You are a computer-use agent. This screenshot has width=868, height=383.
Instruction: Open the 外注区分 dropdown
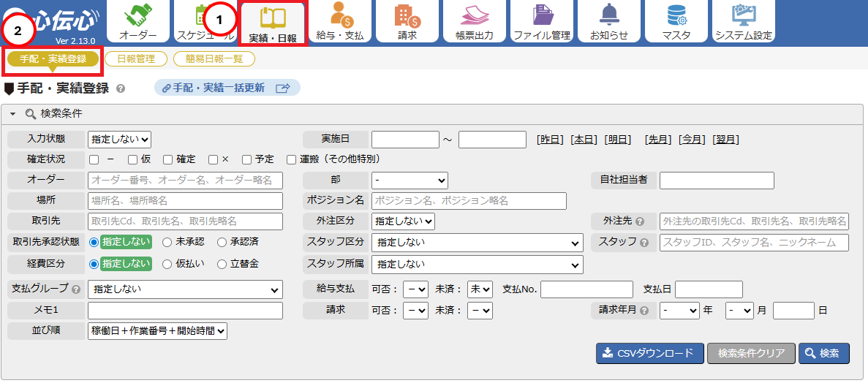pyautogui.click(x=403, y=221)
